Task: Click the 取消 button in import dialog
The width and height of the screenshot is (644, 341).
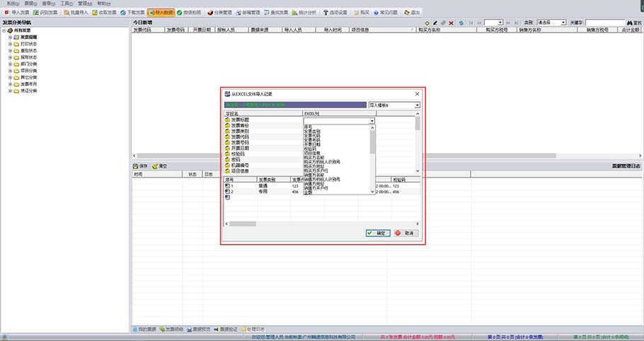Action: pyautogui.click(x=406, y=233)
